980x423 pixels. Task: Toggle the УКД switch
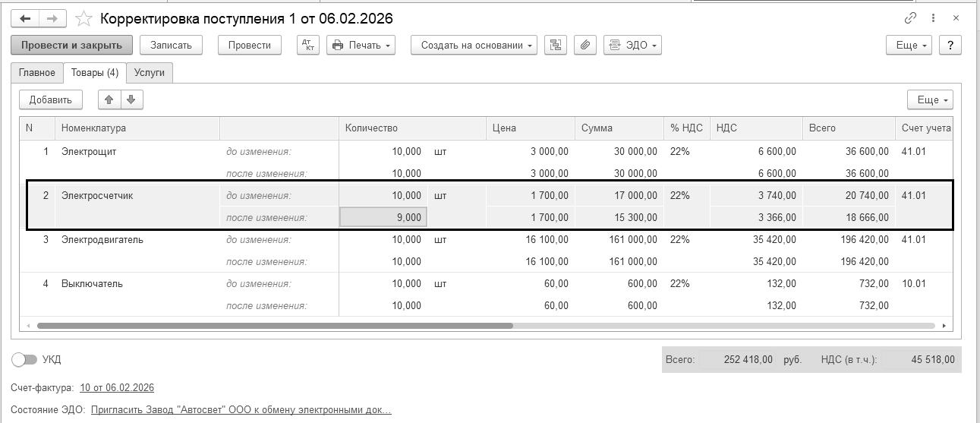(x=24, y=359)
